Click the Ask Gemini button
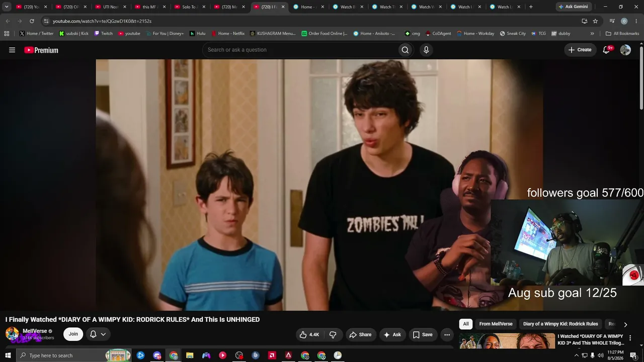This screenshot has width=644, height=362. coord(573,7)
